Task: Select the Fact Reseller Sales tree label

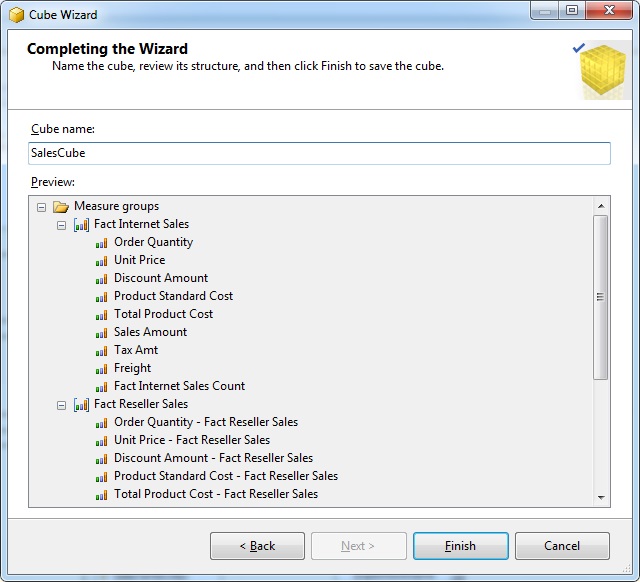Action: point(141,404)
